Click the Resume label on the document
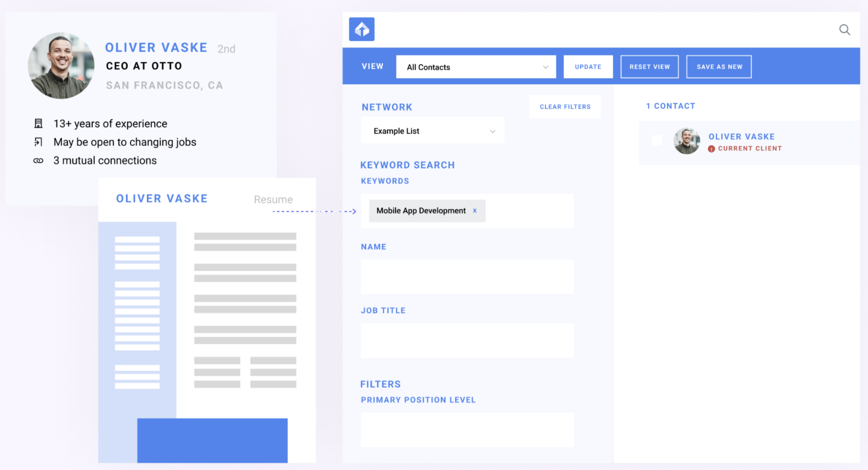Viewport: 868px width, 470px height. (x=273, y=199)
